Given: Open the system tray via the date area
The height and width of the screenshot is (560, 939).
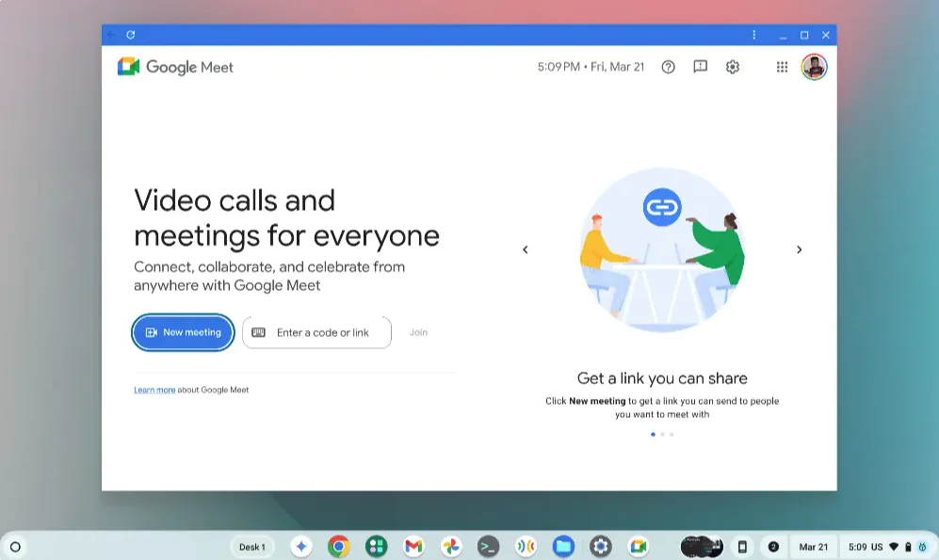Looking at the screenshot, I should (812, 546).
